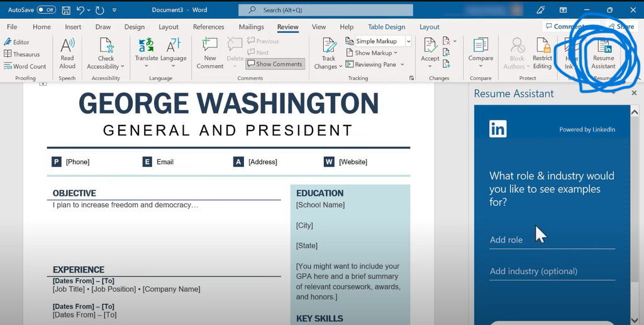The image size is (644, 325).
Task: Toggle the AutoSave switch
Action: pyautogui.click(x=46, y=10)
